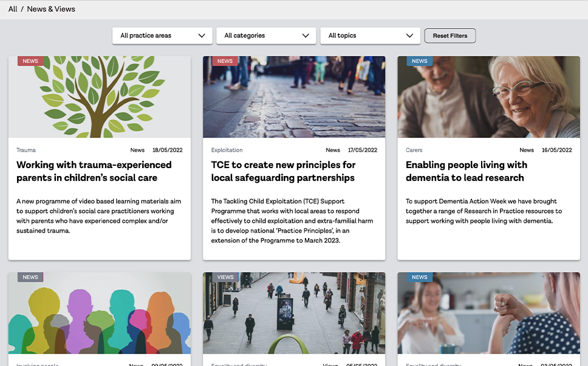Click the Carers topic tag
This screenshot has height=366, width=588.
tap(414, 150)
